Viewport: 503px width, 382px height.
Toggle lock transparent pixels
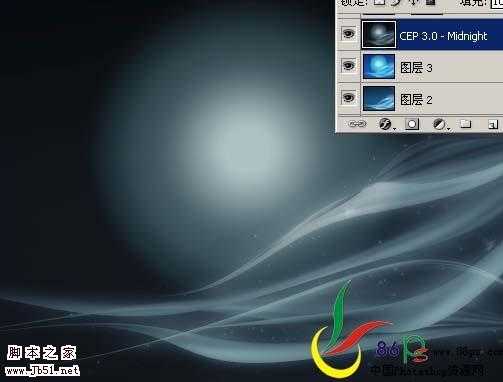pyautogui.click(x=379, y=2)
